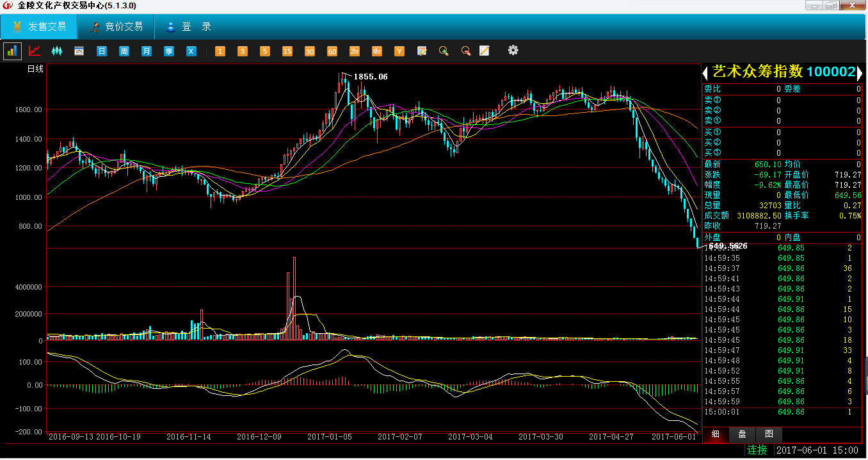Switch to the 图 chart tab
Screen dimensions: 868x460
pyautogui.click(x=769, y=434)
